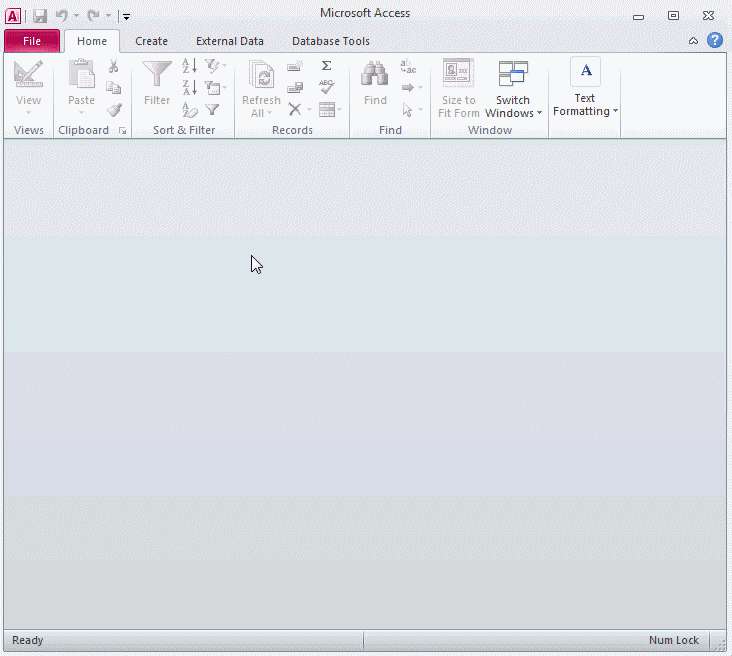Switch to the Home tab
This screenshot has height=656, width=732.
click(92, 41)
